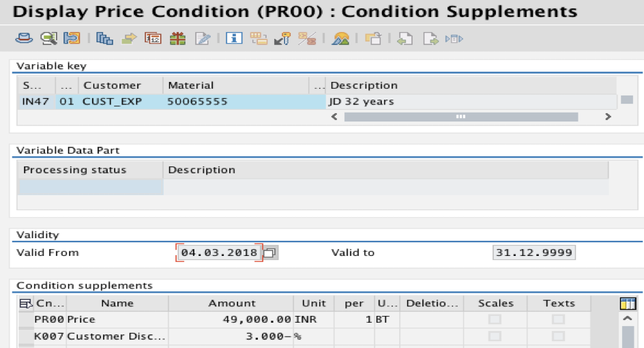Click the PR00 condition type cell
This screenshot has width=644, height=348.
tap(49, 319)
